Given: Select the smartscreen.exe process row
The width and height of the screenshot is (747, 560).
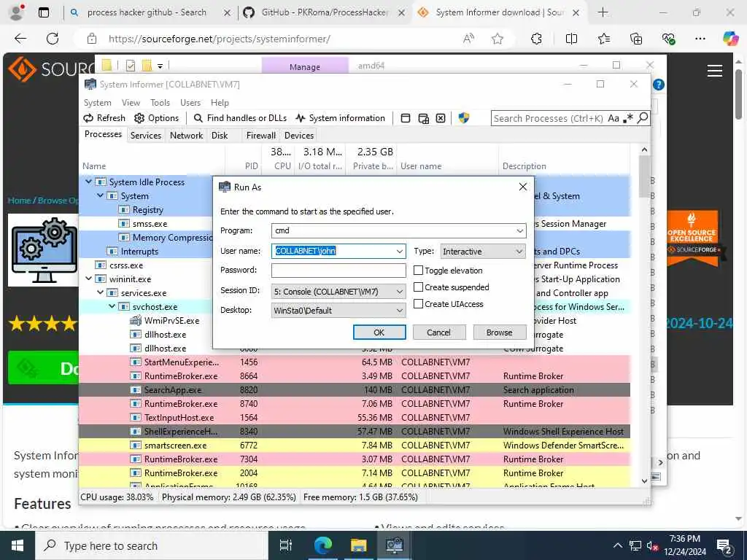Looking at the screenshot, I should tap(355, 446).
